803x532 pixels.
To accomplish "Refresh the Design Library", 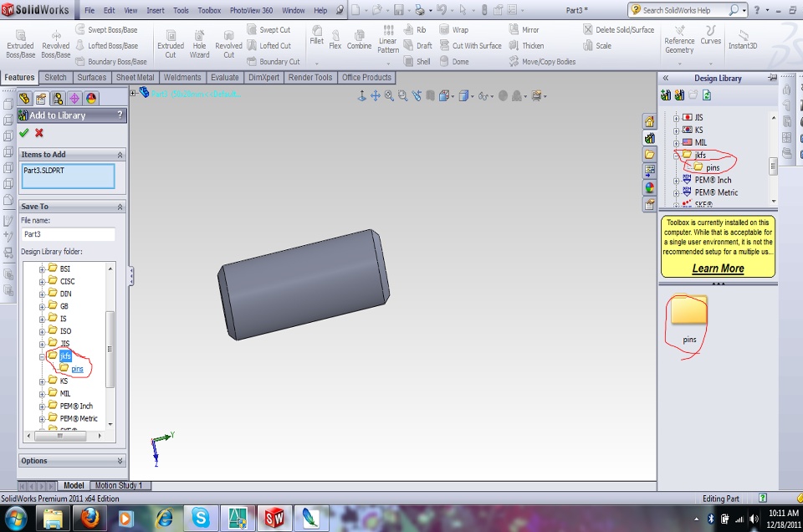I will [706, 95].
